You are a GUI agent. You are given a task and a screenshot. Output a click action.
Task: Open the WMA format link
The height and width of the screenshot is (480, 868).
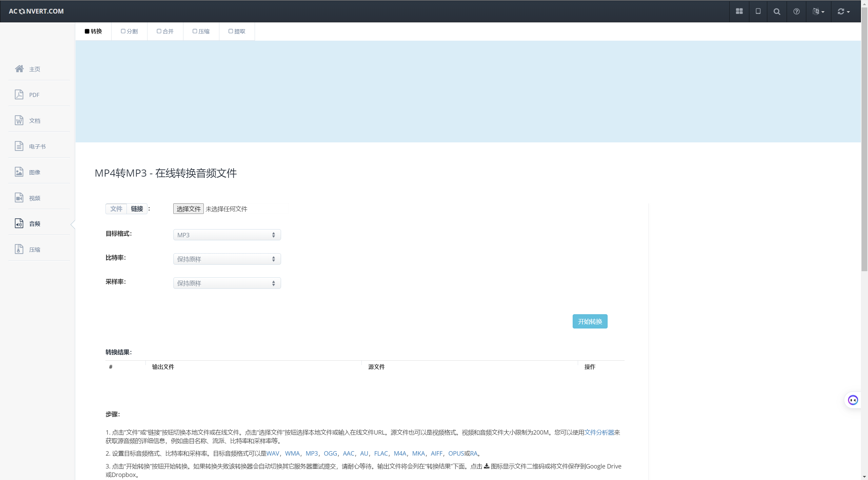pyautogui.click(x=292, y=453)
